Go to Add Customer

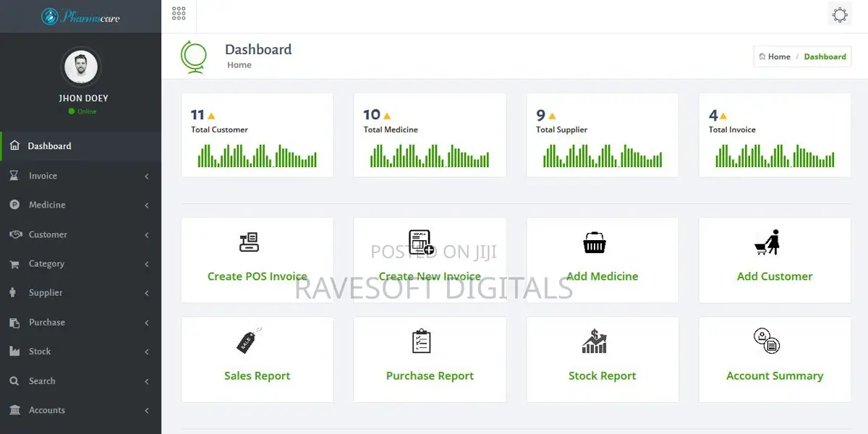point(775,276)
